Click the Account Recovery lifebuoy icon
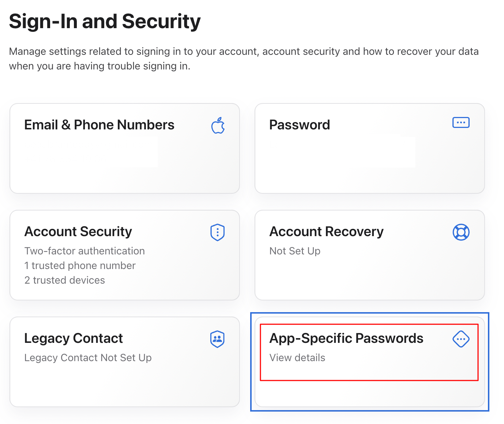 [461, 232]
